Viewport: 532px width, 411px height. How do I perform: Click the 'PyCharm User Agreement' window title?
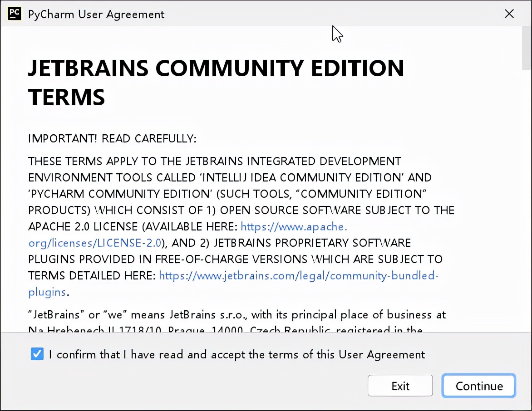pyautogui.click(x=96, y=14)
